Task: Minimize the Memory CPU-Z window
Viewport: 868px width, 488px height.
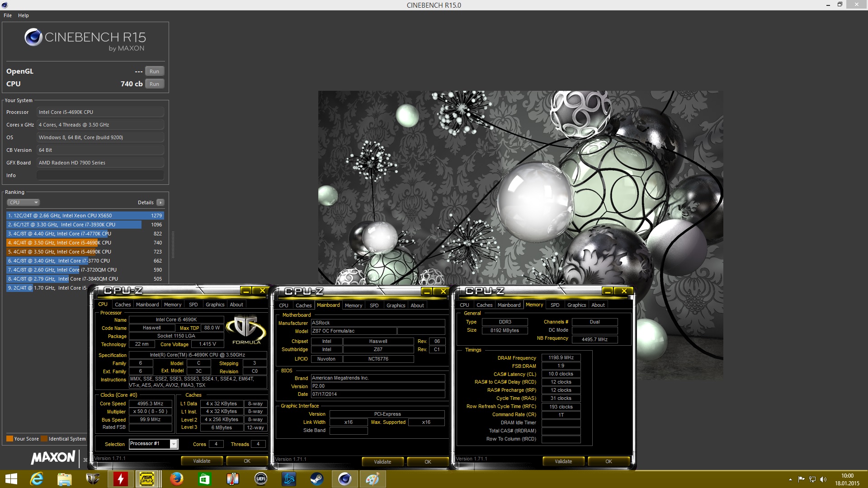Action: [608, 291]
